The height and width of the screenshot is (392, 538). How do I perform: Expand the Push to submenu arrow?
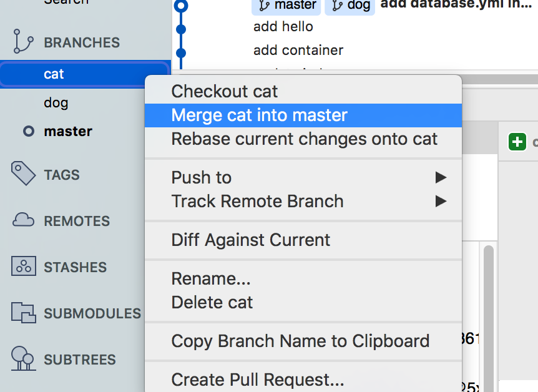point(441,178)
